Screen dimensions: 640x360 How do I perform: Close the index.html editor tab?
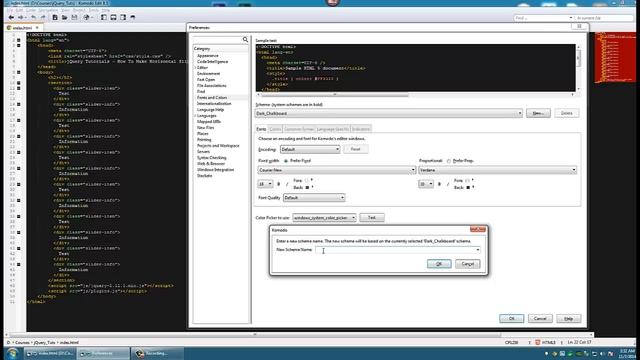pos(37,28)
